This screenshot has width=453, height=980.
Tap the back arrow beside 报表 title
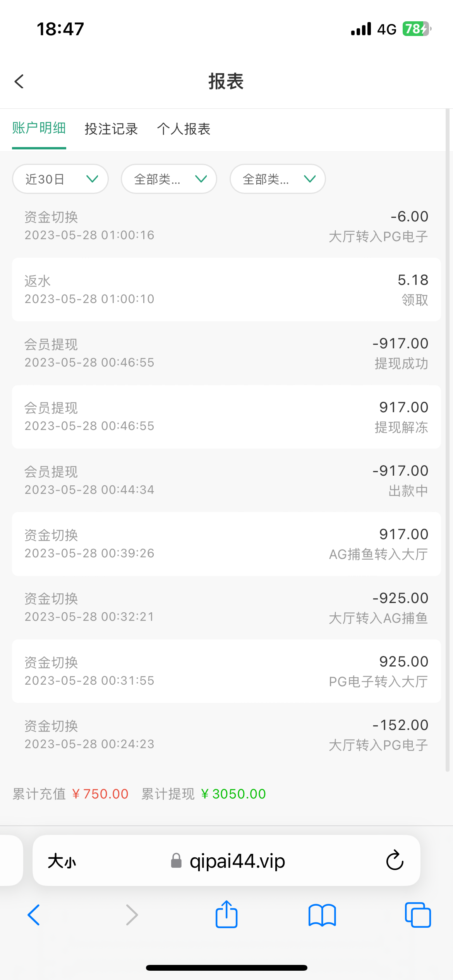[19, 81]
